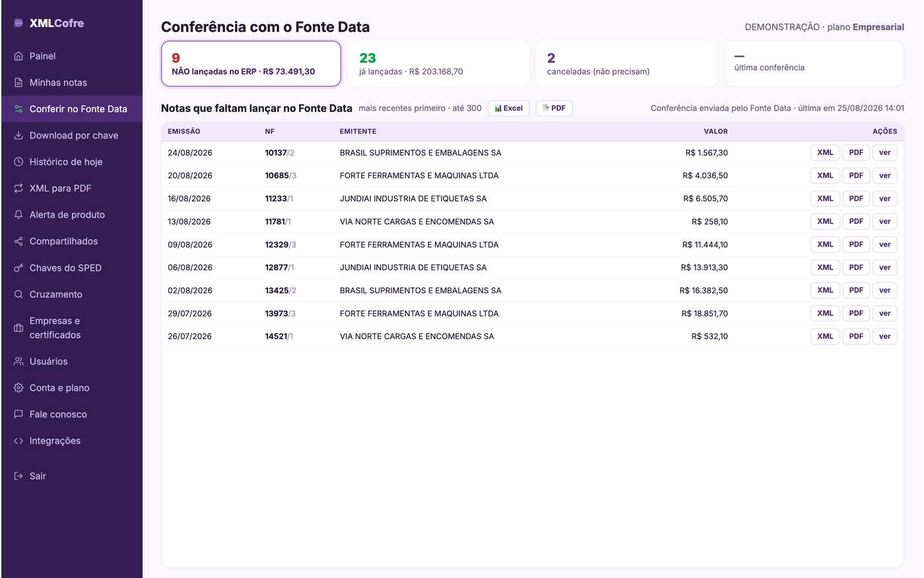Click the XML para PDF convert icon

(x=18, y=188)
